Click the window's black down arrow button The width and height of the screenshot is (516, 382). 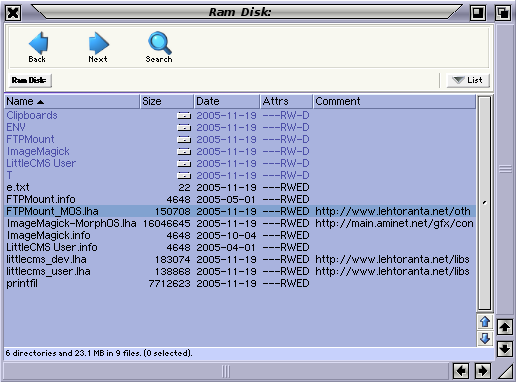pyautogui.click(x=505, y=349)
